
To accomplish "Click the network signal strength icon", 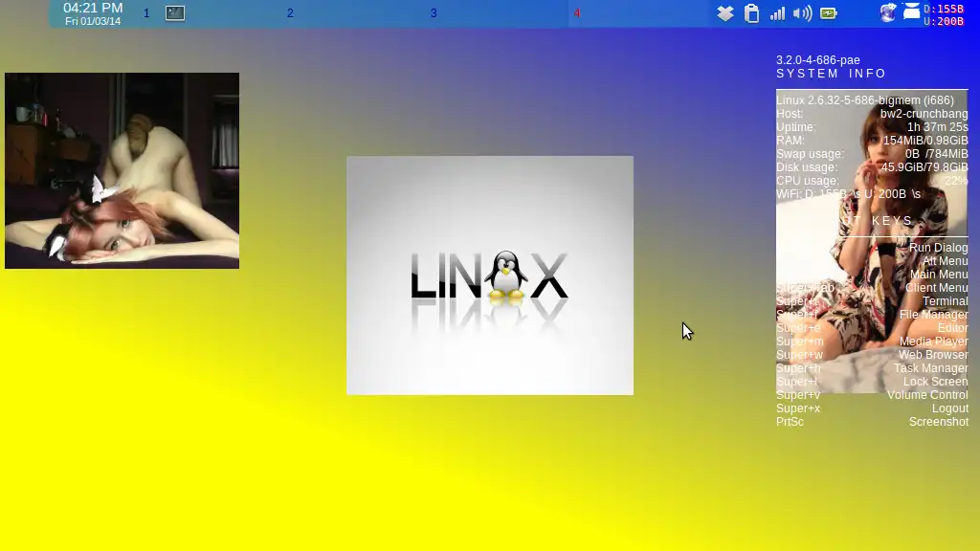I will coord(777,13).
